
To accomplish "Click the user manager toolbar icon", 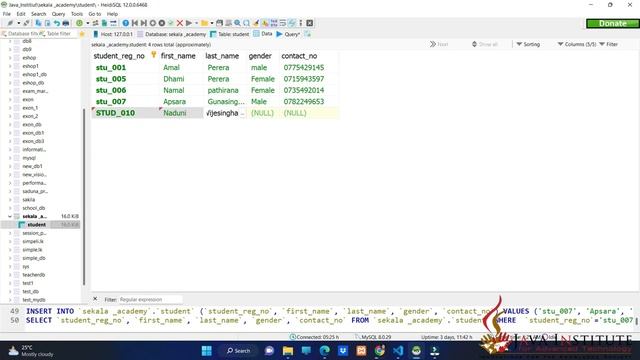I will [x=95, y=23].
